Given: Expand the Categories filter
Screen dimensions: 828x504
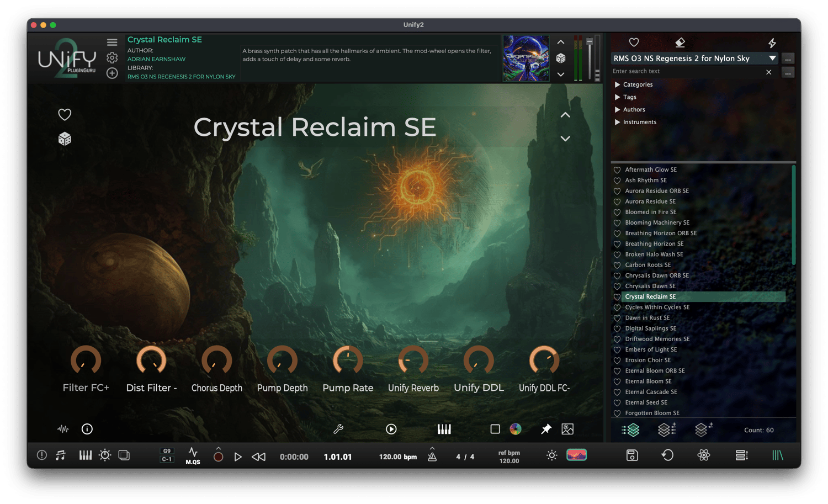Looking at the screenshot, I should pyautogui.click(x=617, y=84).
